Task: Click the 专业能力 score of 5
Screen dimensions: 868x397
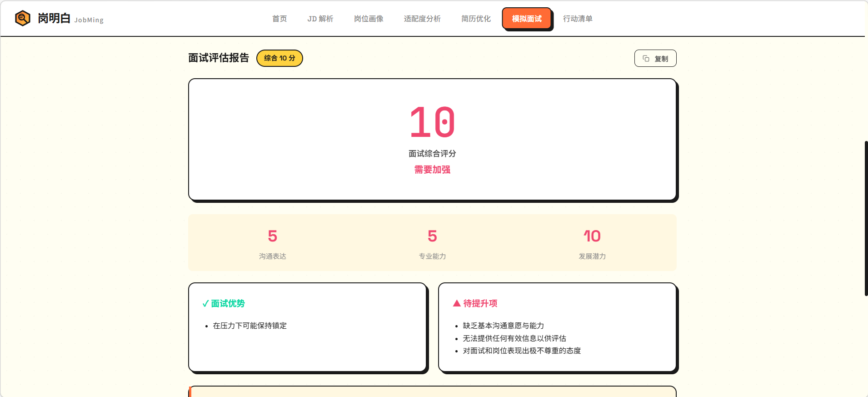Action: pyautogui.click(x=432, y=236)
